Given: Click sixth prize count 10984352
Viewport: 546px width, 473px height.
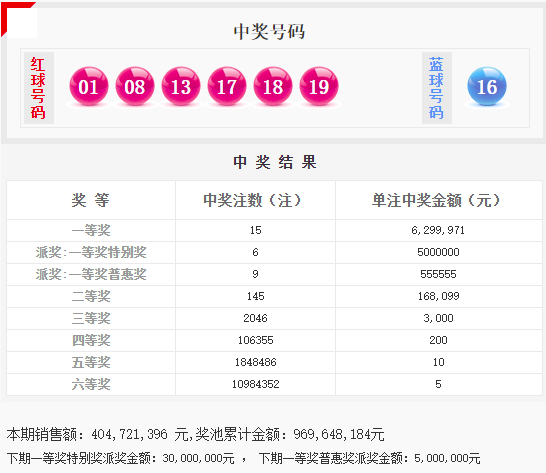Looking at the screenshot, I should pyautogui.click(x=256, y=384).
